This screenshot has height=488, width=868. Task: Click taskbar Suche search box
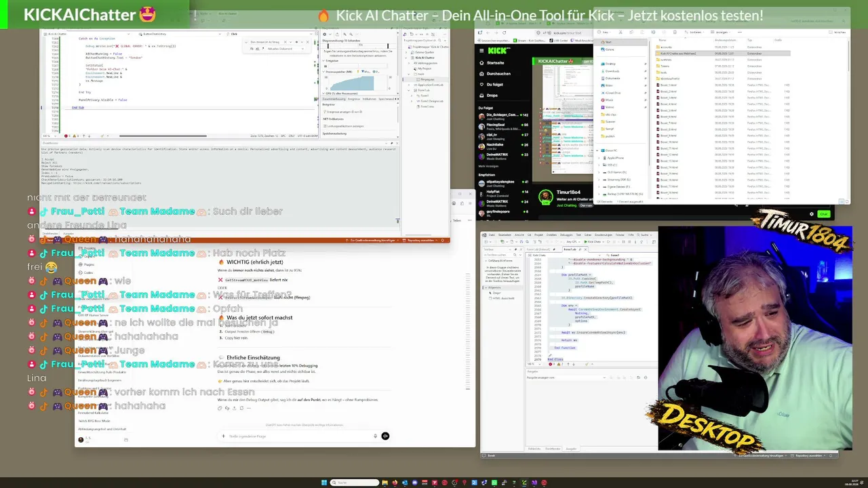pyautogui.click(x=354, y=483)
